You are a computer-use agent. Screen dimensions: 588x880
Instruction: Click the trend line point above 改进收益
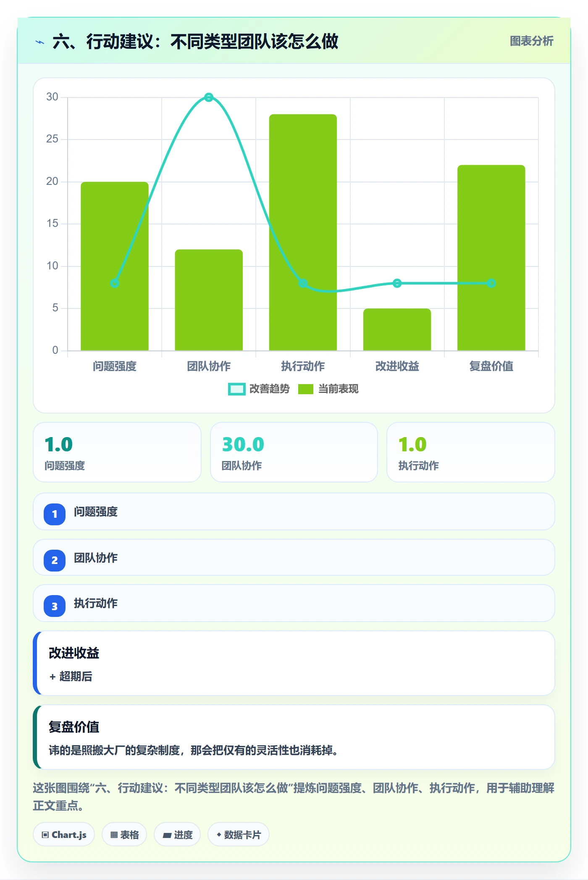click(397, 283)
